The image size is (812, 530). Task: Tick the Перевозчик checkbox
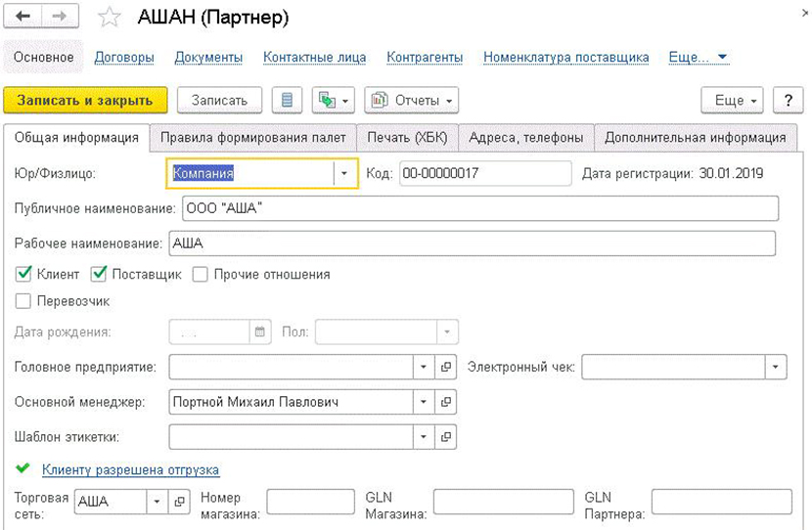click(23, 302)
